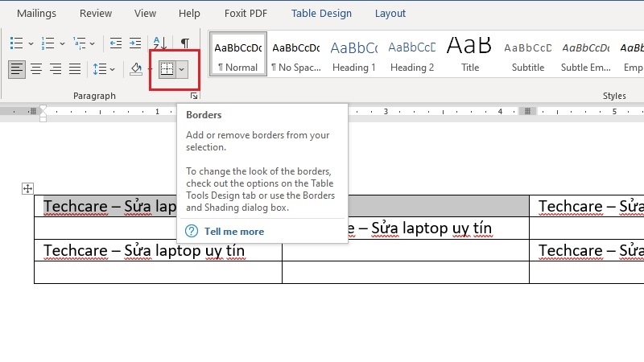Toggle Align Right
Screen dimensions: 644x362
tap(56, 69)
